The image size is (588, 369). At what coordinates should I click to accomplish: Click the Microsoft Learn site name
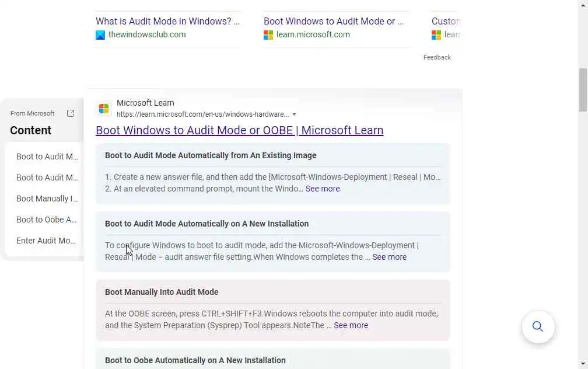[x=145, y=103]
